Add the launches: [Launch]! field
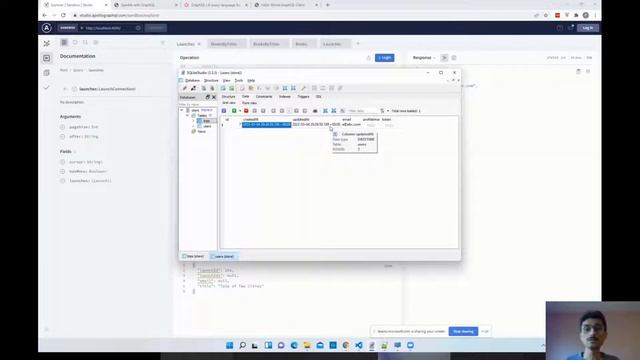This screenshot has width=640, height=360. [62, 181]
